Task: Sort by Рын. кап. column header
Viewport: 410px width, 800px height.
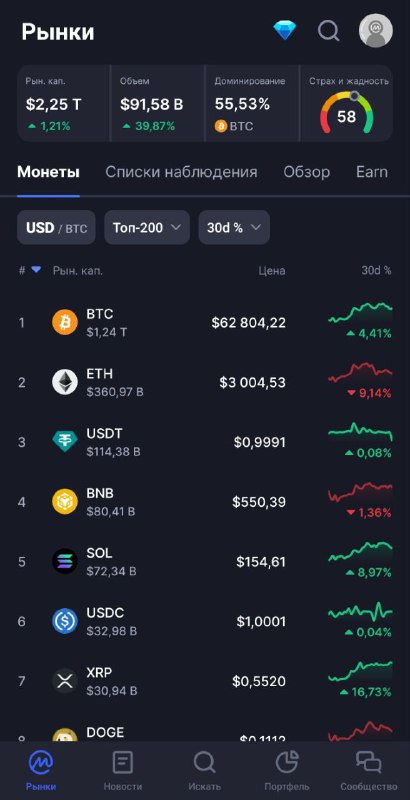Action: click(78, 271)
